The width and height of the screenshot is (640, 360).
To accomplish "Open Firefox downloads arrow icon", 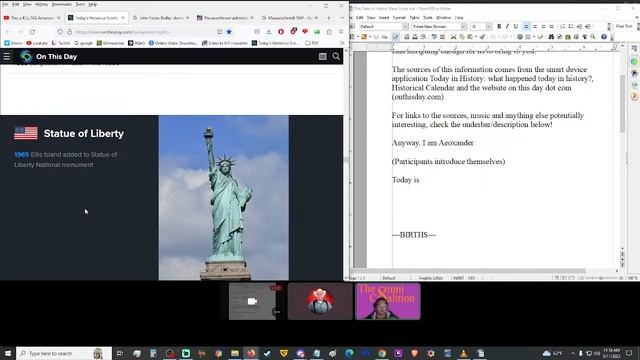I will 269,32.
